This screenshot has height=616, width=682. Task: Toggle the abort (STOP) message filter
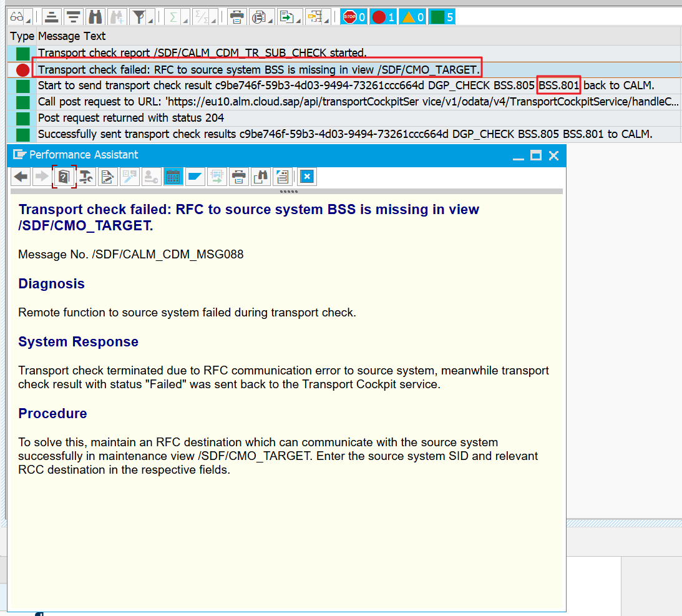pyautogui.click(x=354, y=17)
